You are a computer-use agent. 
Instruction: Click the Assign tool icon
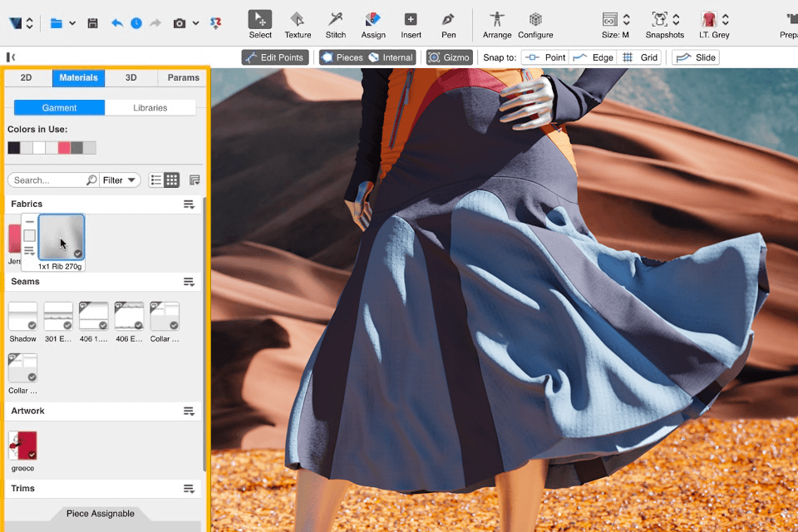coord(373,24)
